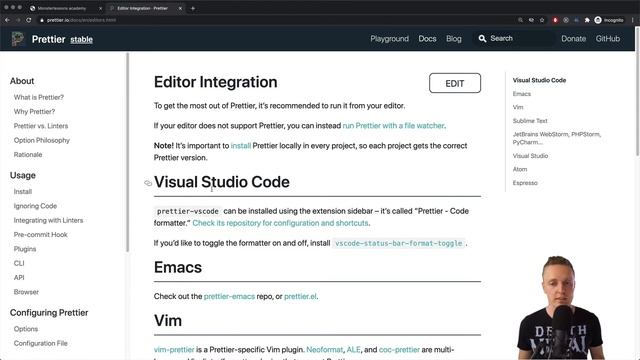This screenshot has height=360, width=640.
Task: Click the third-party cookies blocked eye icon
Action: (531, 20)
